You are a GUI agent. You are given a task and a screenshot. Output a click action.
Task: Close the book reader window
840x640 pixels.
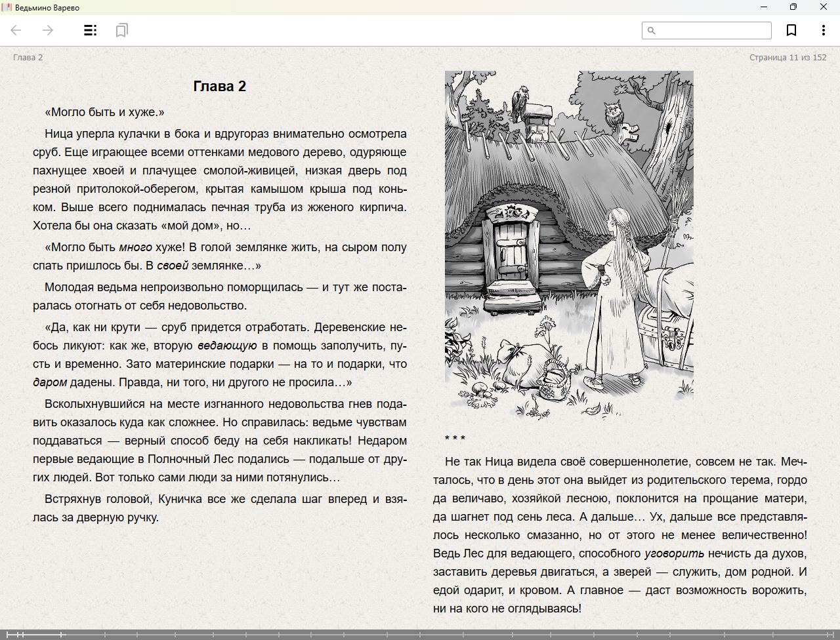823,7
